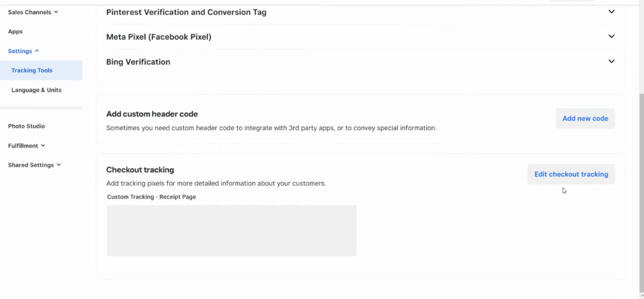Expand the Pinterest Verification chevron arrow
This screenshot has height=299, width=644.
tap(611, 12)
